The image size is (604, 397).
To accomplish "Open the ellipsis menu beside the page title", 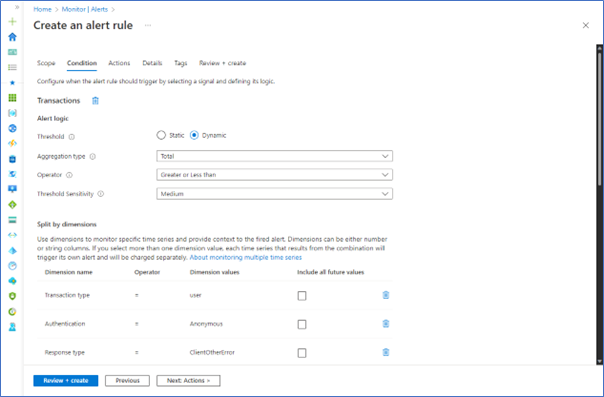I will (148, 25).
